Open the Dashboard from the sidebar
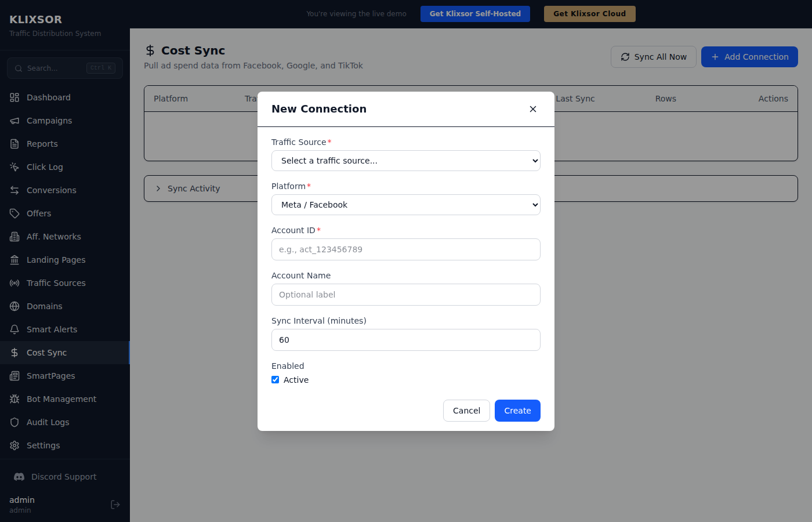The image size is (812, 522). tap(48, 97)
